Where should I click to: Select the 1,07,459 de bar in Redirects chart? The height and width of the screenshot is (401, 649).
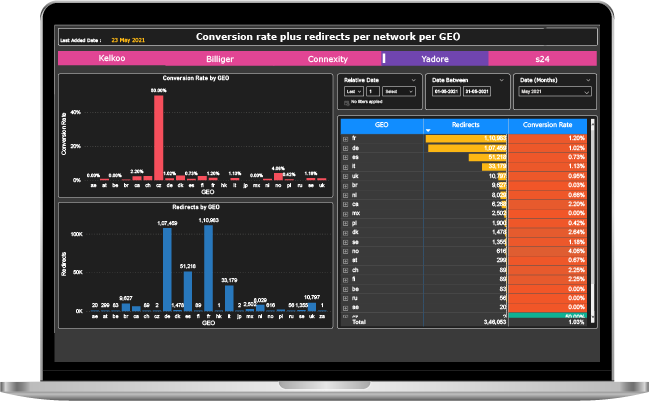coord(167,269)
